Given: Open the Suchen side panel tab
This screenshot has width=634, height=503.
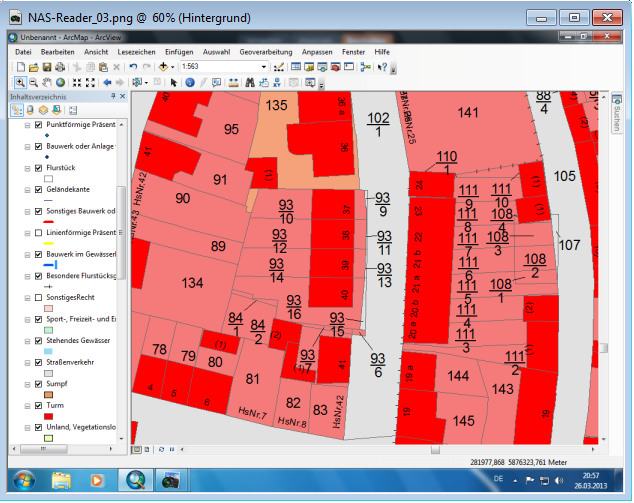Looking at the screenshot, I should [616, 117].
